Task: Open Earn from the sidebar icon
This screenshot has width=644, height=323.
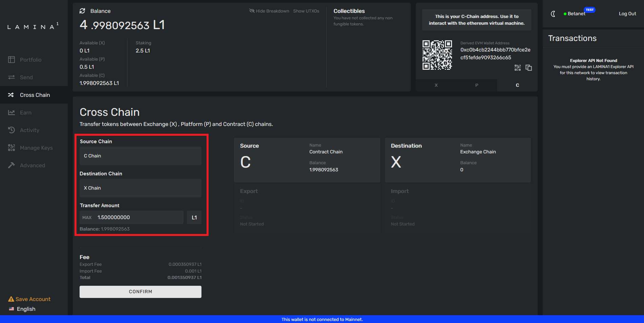Action: click(12, 112)
